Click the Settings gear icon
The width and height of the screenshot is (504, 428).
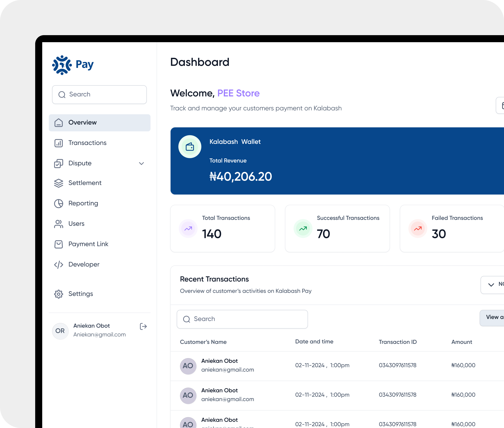coord(58,294)
